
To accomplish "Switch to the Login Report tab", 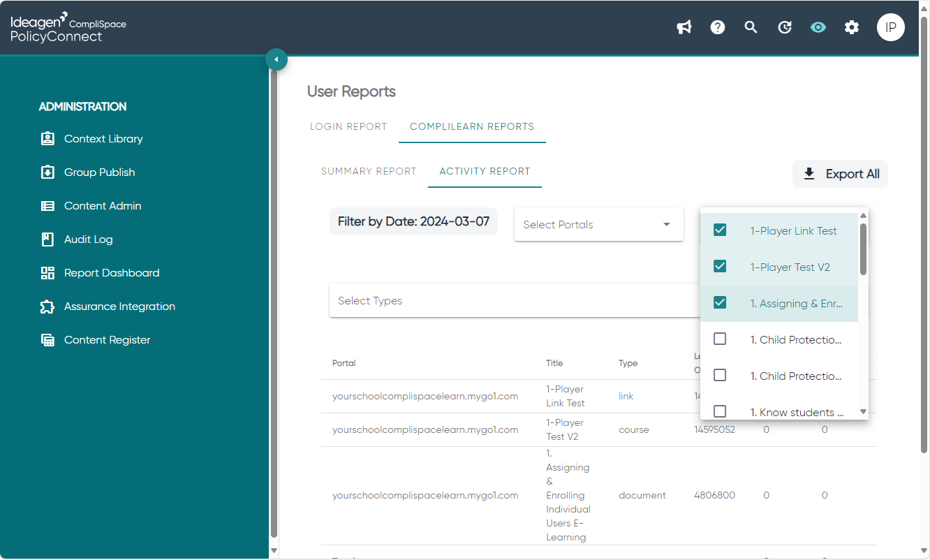I will tap(348, 126).
